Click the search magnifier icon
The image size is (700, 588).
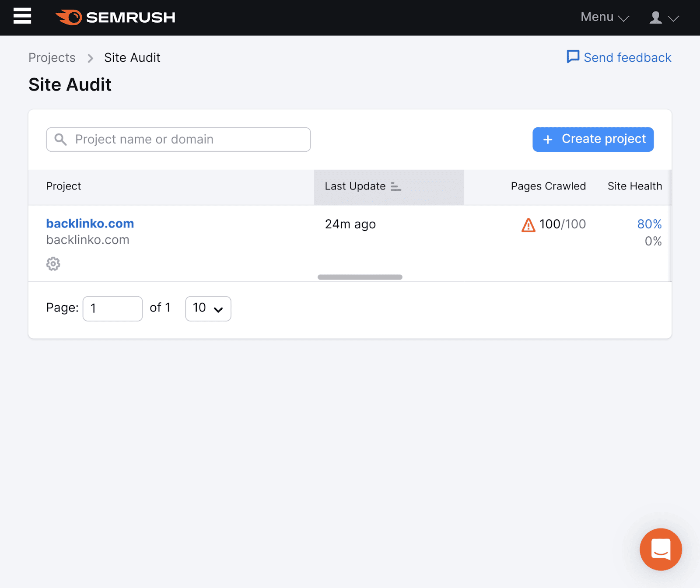tap(60, 140)
